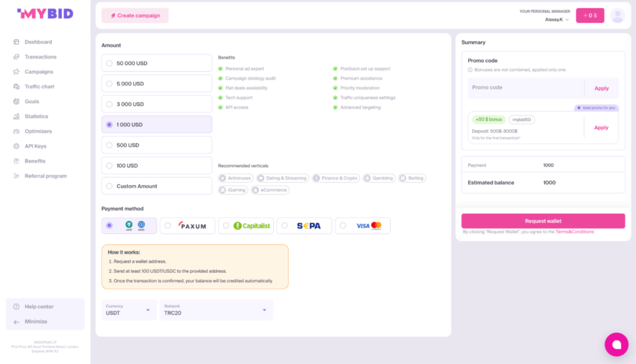636x364 pixels.
Task: Expand the Network TRC20 dropdown
Action: pyautogui.click(x=216, y=309)
